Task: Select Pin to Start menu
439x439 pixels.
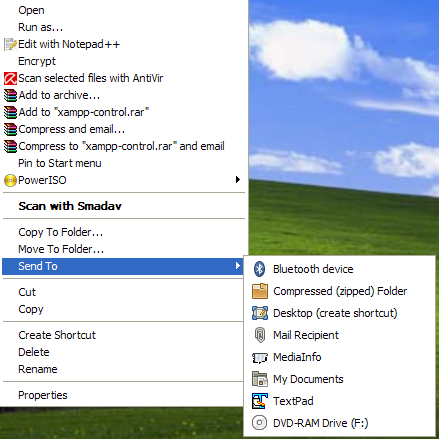Action: click(123, 163)
